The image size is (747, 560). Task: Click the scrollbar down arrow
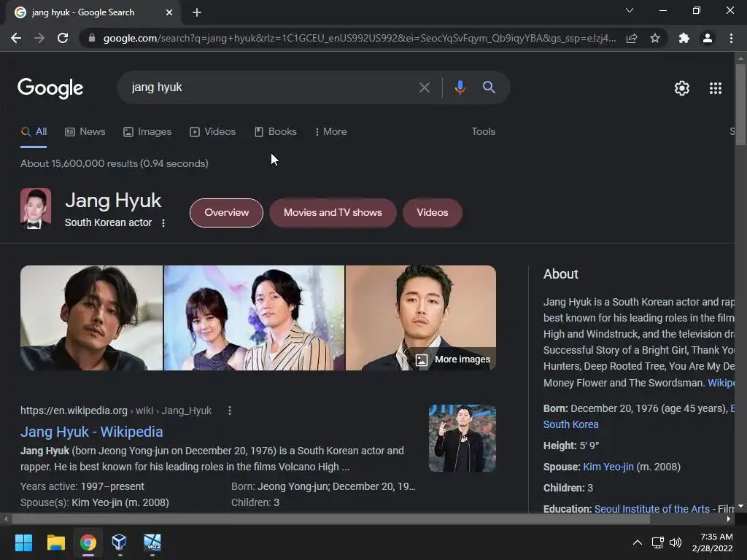pos(740,507)
